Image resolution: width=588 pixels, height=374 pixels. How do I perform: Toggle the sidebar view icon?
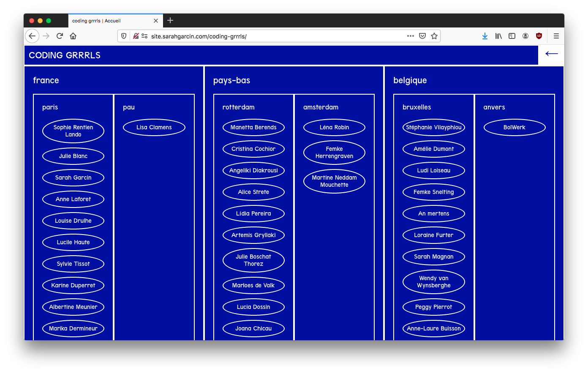pyautogui.click(x=512, y=36)
